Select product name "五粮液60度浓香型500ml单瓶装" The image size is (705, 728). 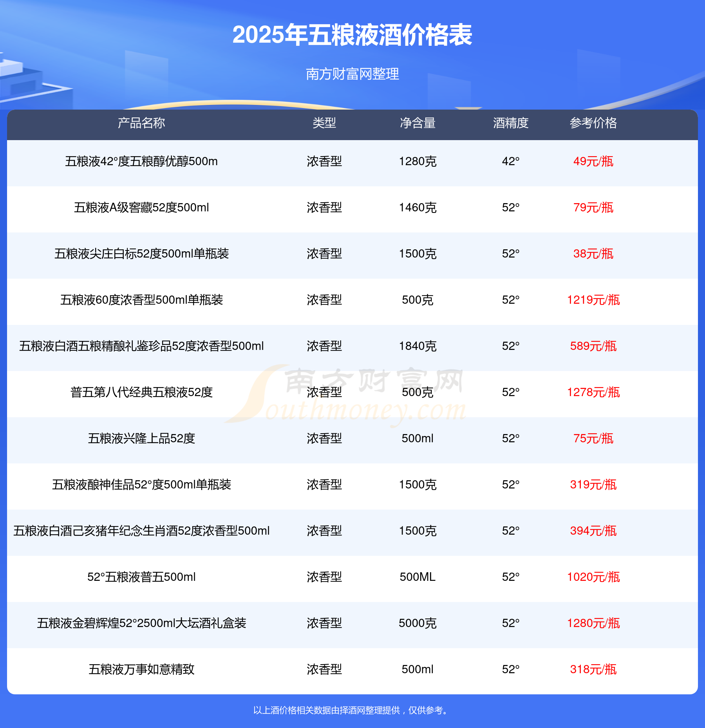point(141,300)
